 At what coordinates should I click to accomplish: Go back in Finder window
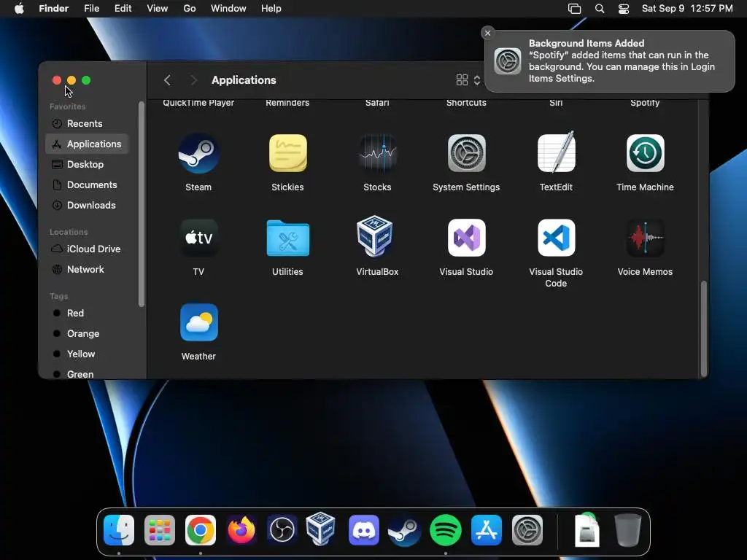click(x=167, y=80)
